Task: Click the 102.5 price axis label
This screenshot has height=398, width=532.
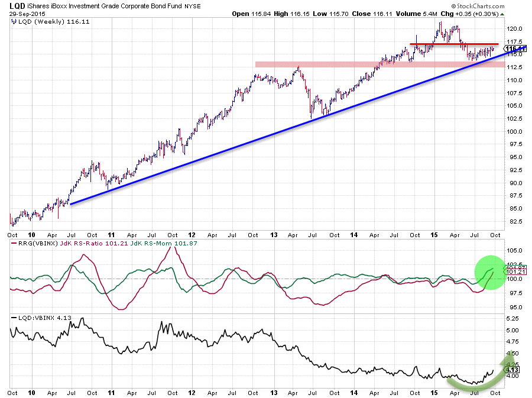Action: (514, 118)
